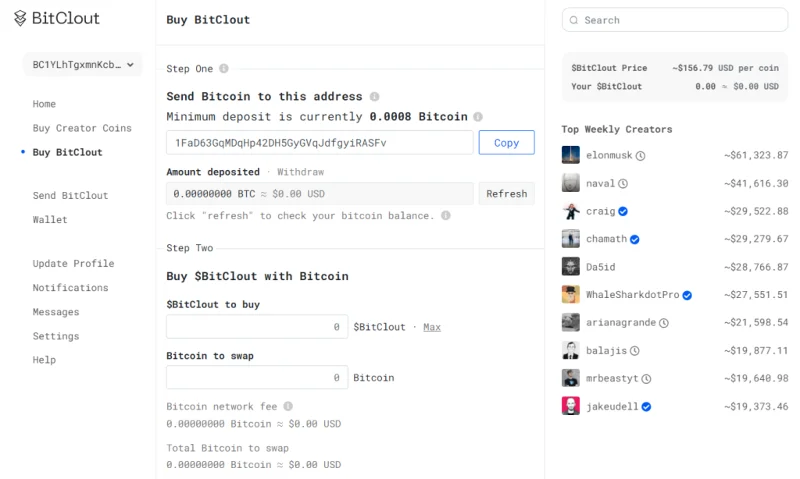Viewport: 800px width, 479px height.
Task: Open the Wallet page
Action: (50, 220)
